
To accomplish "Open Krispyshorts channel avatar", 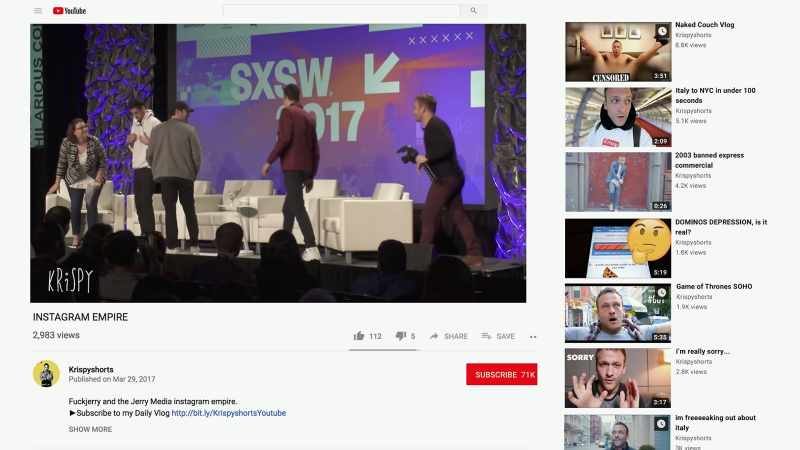I will click(x=46, y=374).
